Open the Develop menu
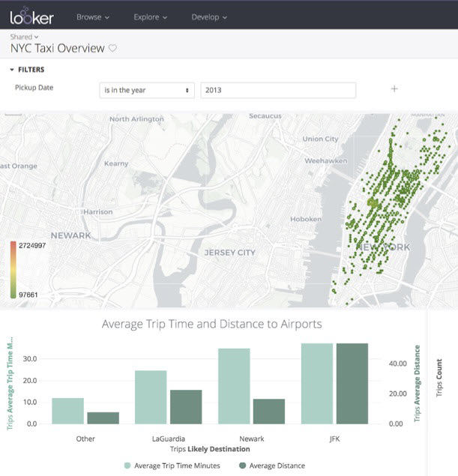Image resolution: width=458 pixels, height=476 pixels. tap(209, 16)
